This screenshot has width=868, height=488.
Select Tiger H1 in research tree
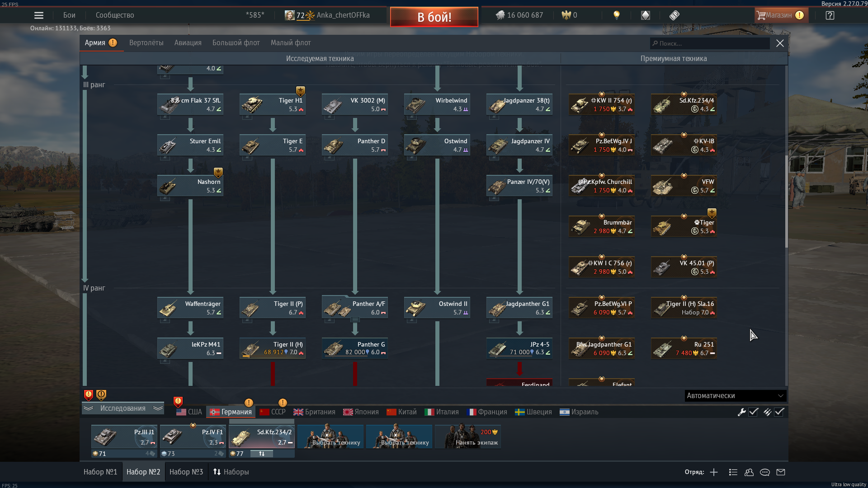point(273,104)
